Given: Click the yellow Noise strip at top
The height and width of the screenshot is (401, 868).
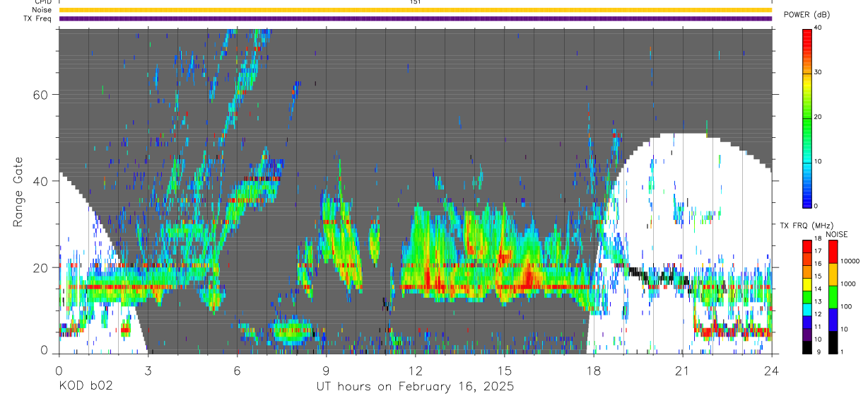Looking at the screenshot, I should 416,10.
